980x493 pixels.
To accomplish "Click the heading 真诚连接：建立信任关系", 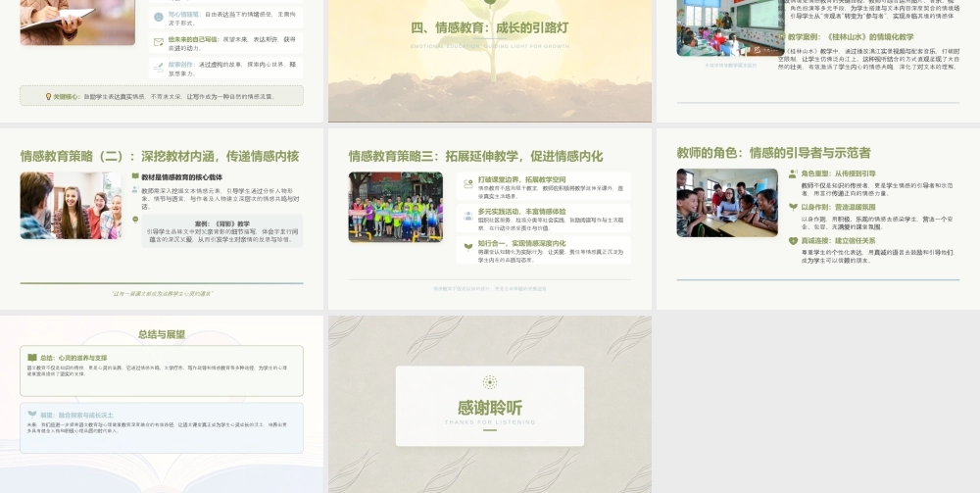I will point(838,240).
